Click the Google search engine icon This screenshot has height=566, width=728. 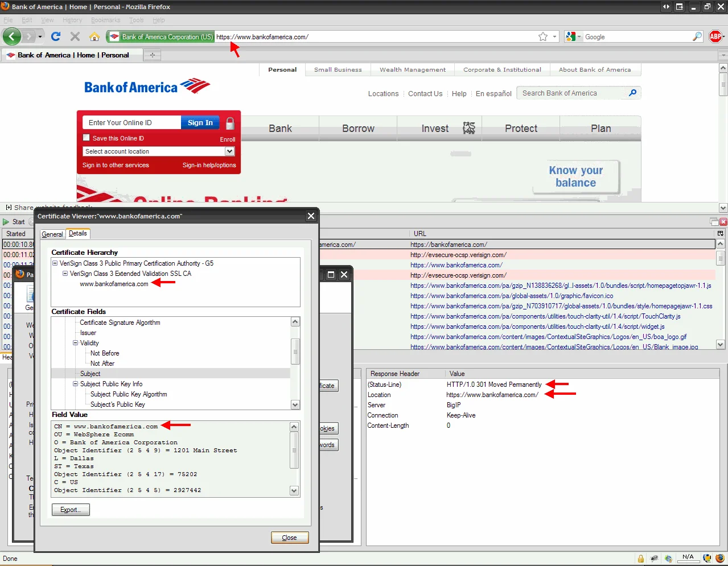(x=571, y=36)
